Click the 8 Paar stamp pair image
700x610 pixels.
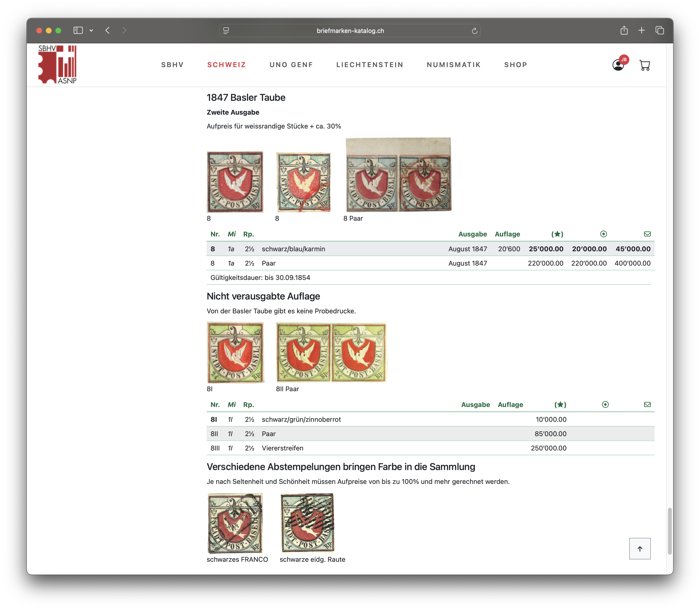pos(398,175)
